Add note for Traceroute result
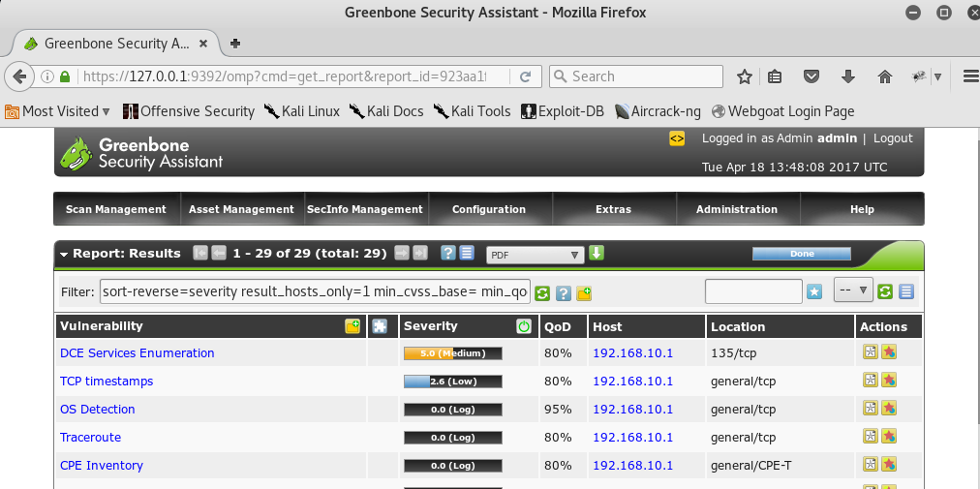 pos(870,436)
